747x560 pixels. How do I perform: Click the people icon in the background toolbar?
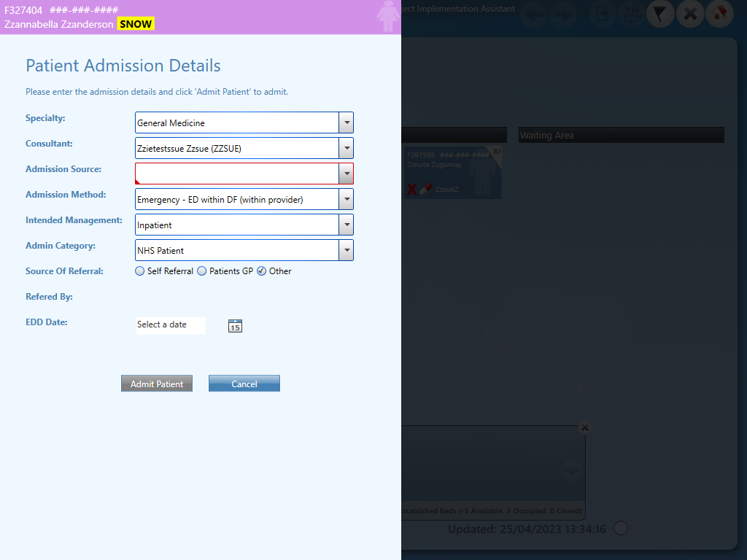pyautogui.click(x=631, y=15)
